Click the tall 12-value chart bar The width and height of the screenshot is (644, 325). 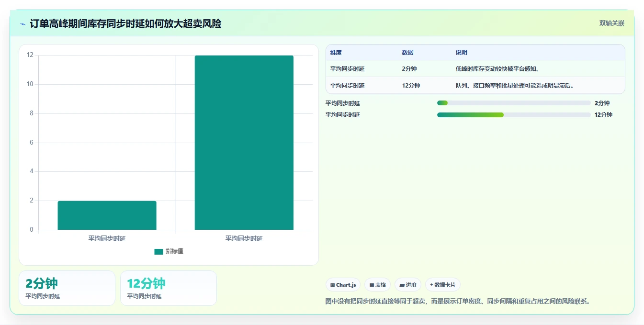tap(244, 143)
